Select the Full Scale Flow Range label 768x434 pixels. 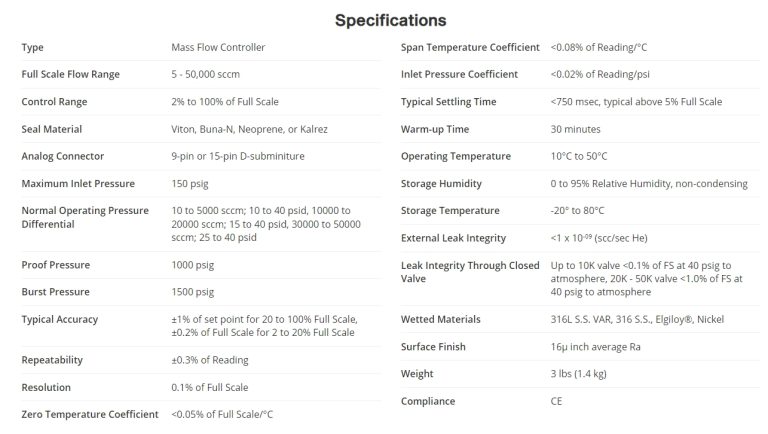click(70, 74)
